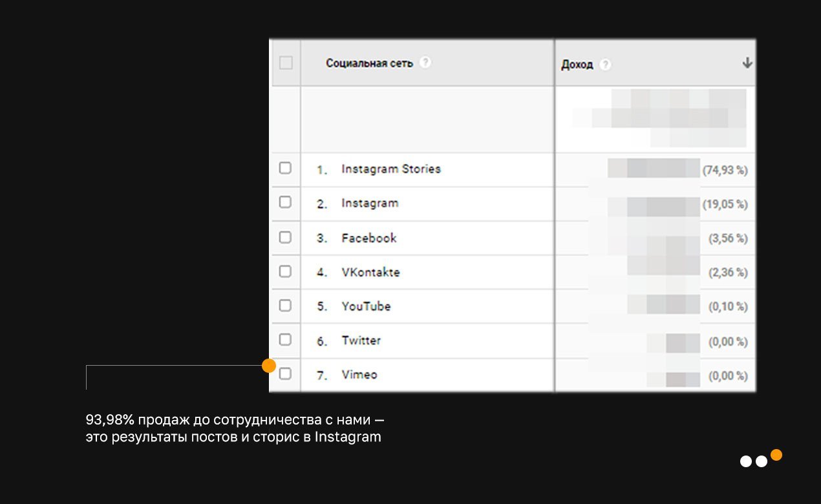821x504 pixels.
Task: Select the Vimeo row checkbox
Action: click(285, 373)
